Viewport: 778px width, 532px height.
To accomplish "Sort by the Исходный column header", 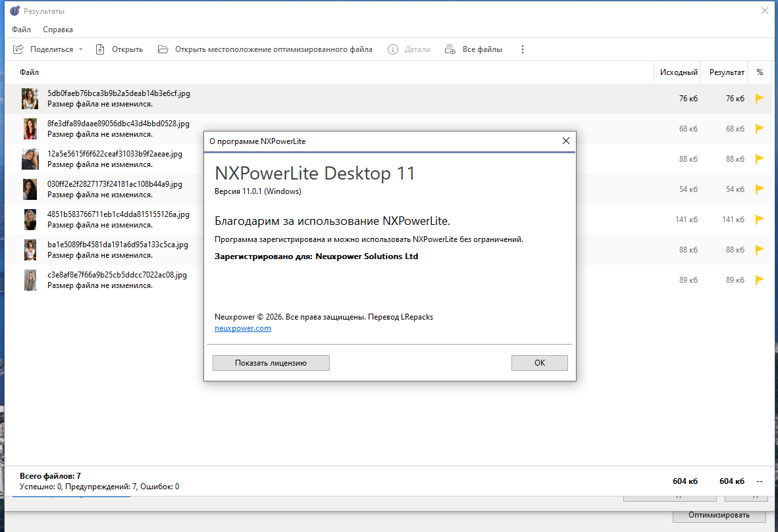I will 678,72.
